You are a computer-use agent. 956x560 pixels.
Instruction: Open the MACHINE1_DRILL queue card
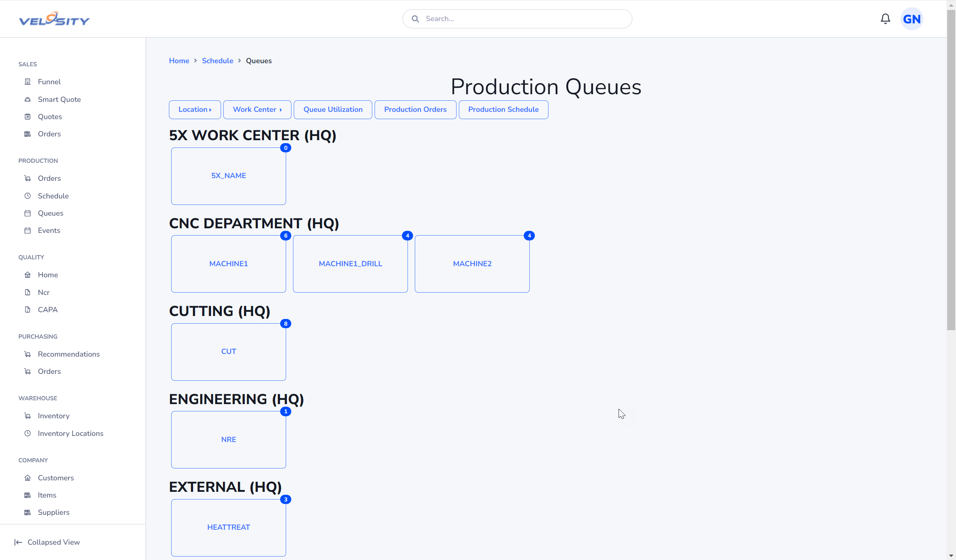[x=350, y=264]
